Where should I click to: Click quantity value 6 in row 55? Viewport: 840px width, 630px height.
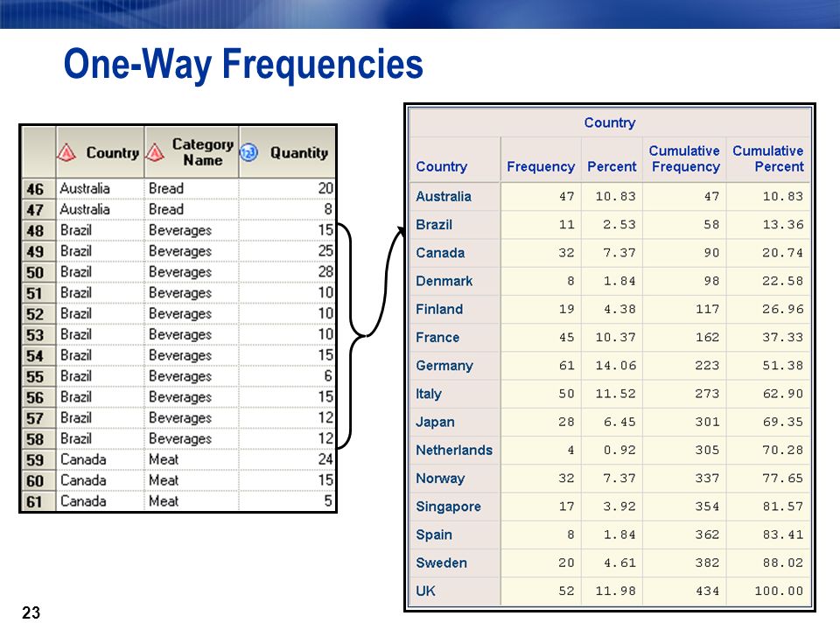tap(328, 376)
